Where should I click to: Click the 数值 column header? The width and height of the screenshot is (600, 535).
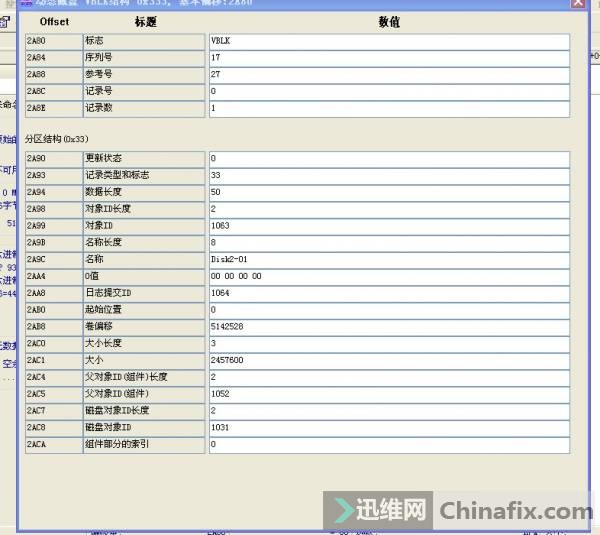tap(389, 22)
